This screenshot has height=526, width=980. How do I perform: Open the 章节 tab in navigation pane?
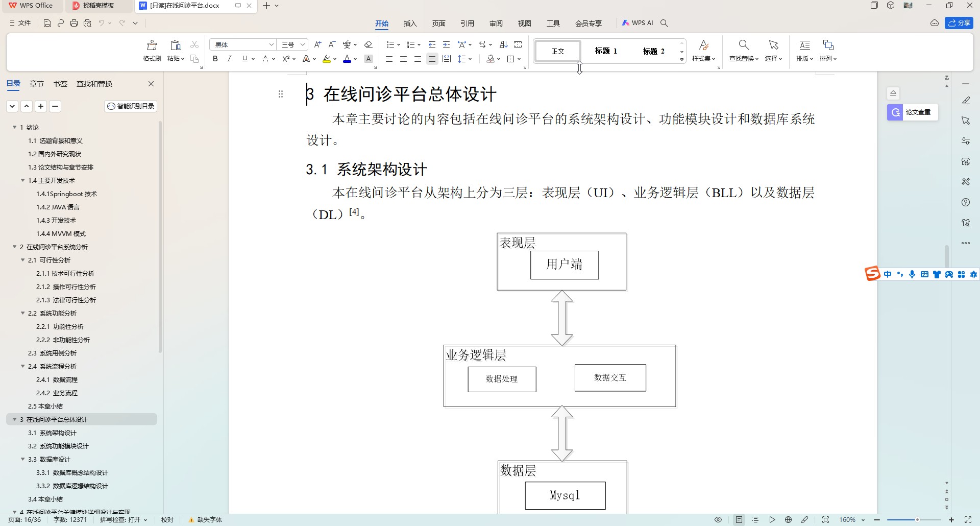[36, 84]
